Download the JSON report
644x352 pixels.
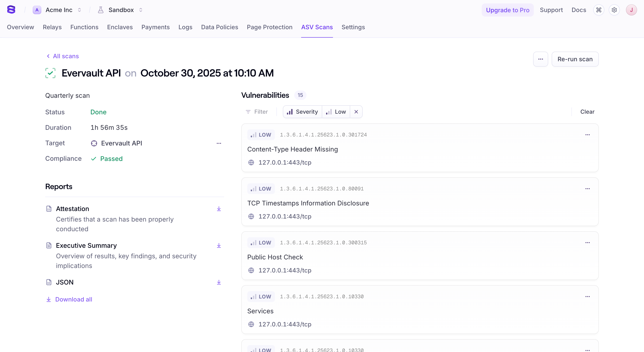pyautogui.click(x=219, y=282)
